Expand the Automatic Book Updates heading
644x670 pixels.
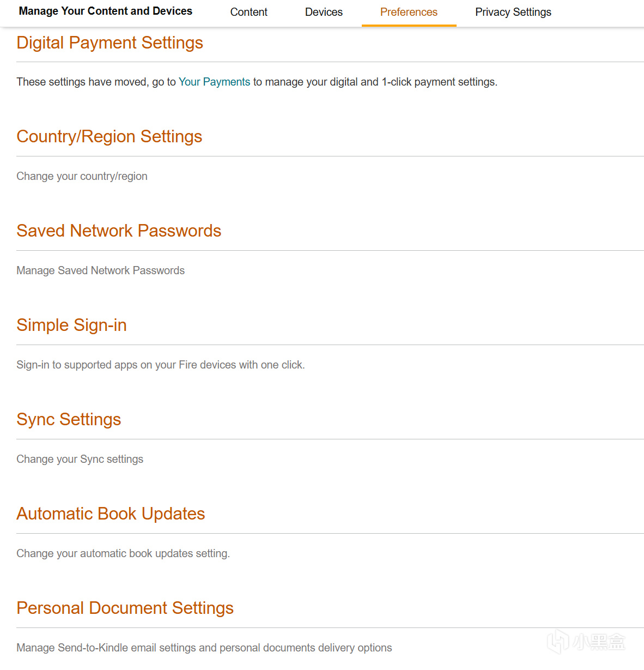coord(111,514)
